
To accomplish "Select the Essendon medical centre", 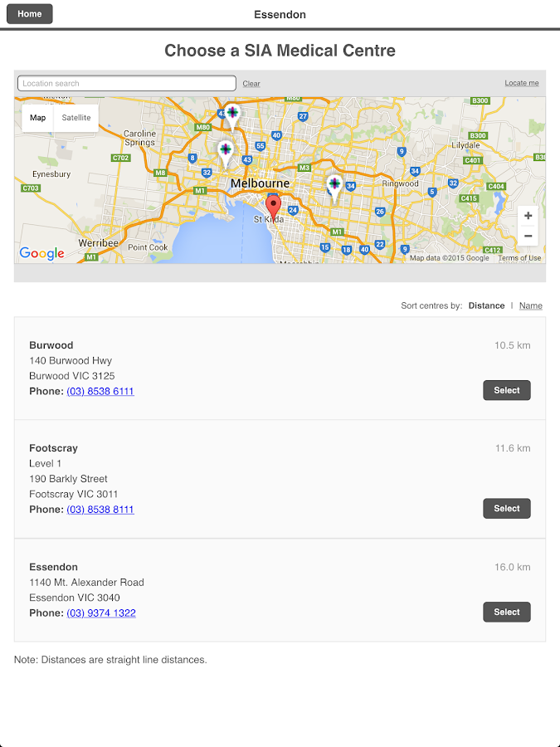I will click(x=507, y=613).
